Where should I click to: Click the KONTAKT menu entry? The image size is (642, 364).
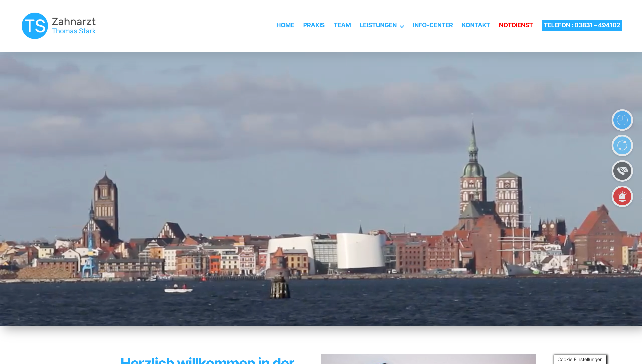(476, 25)
